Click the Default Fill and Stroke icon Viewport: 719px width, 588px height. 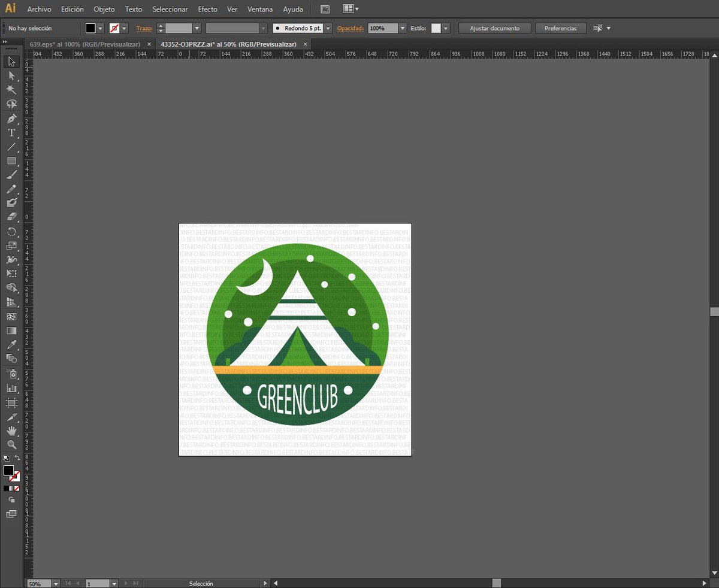[x=6, y=458]
